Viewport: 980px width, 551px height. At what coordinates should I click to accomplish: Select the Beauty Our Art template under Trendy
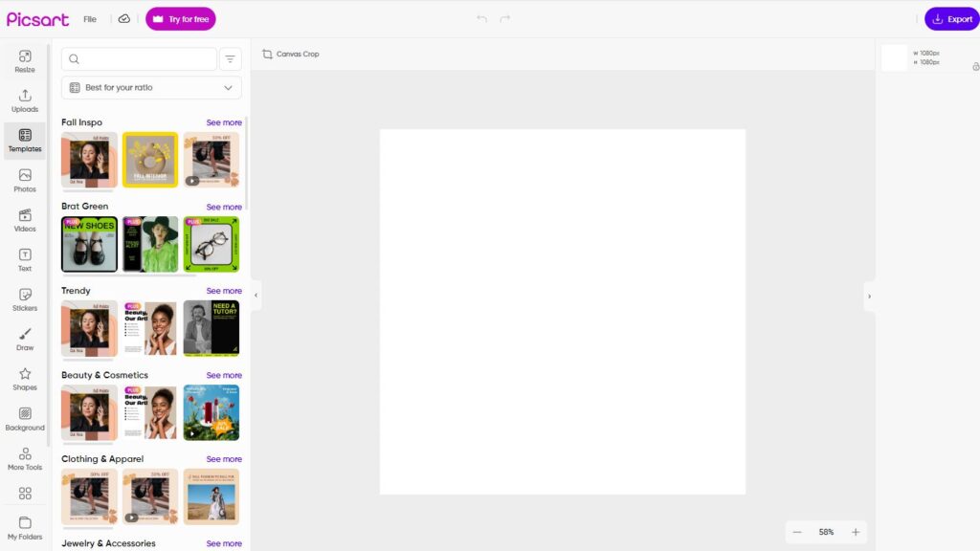pos(150,328)
